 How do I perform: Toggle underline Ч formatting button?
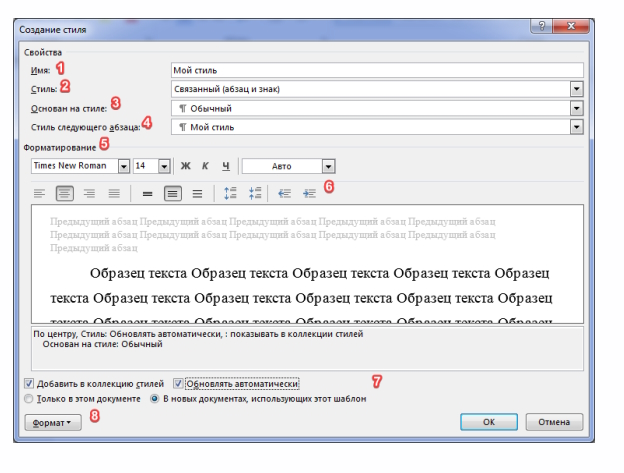click(x=226, y=166)
